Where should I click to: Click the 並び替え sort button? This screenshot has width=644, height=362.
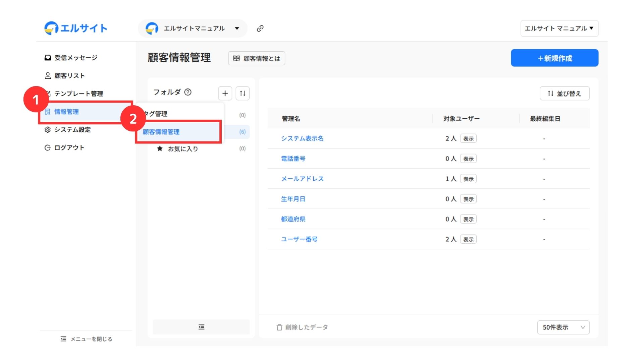coord(565,94)
